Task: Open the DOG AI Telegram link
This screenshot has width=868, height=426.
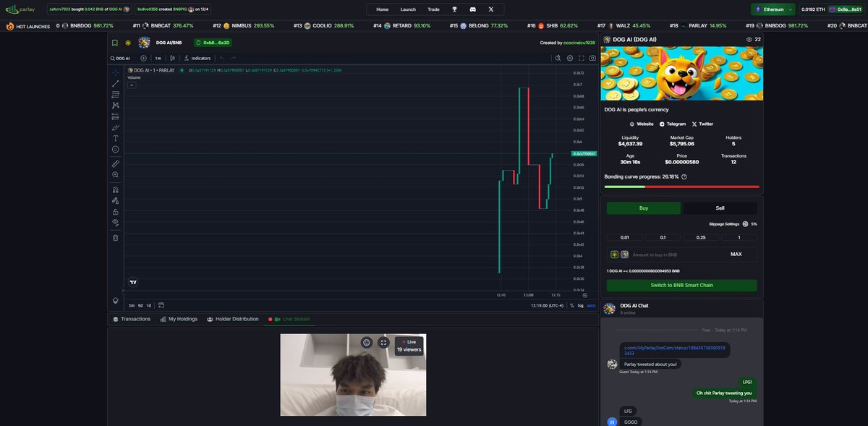Action: [x=673, y=124]
